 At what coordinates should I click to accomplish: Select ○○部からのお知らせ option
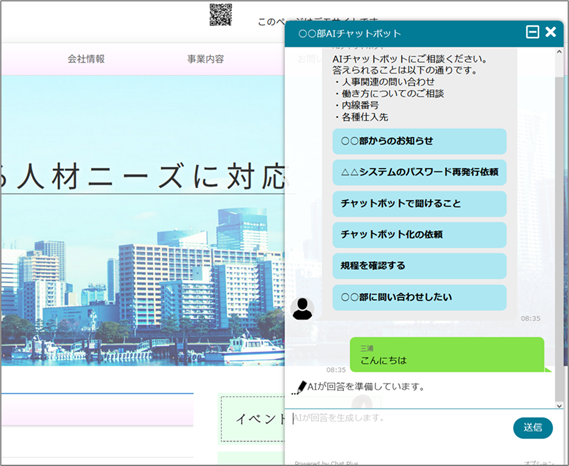pyautogui.click(x=419, y=141)
